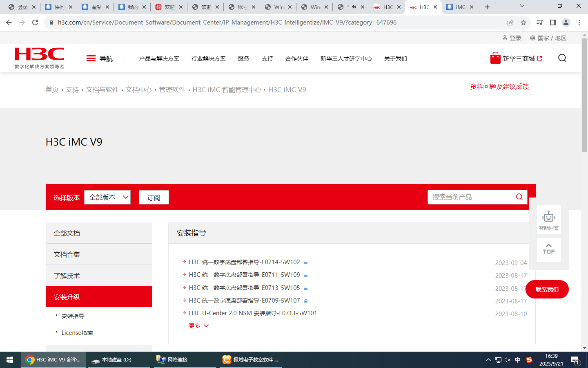Open the E0709-5W107 deployment guide link

(x=244, y=301)
